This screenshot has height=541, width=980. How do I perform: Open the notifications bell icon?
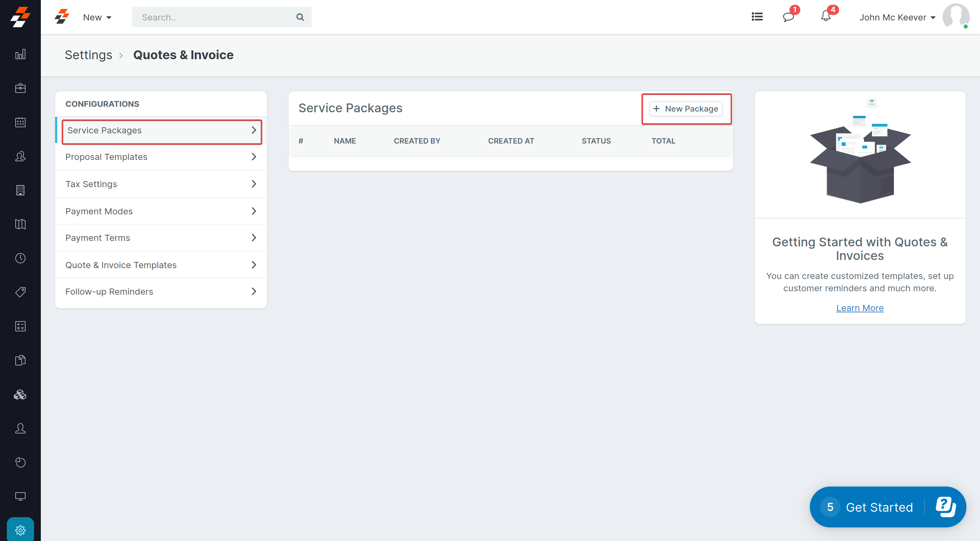coord(826,16)
